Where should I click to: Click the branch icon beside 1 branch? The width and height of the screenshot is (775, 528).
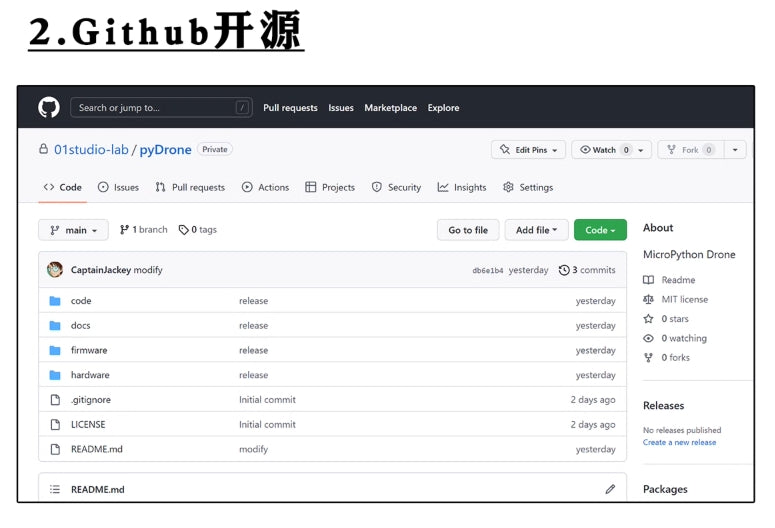[124, 229]
